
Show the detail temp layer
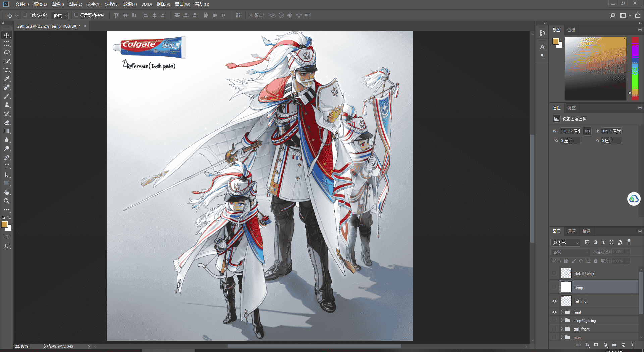click(554, 274)
